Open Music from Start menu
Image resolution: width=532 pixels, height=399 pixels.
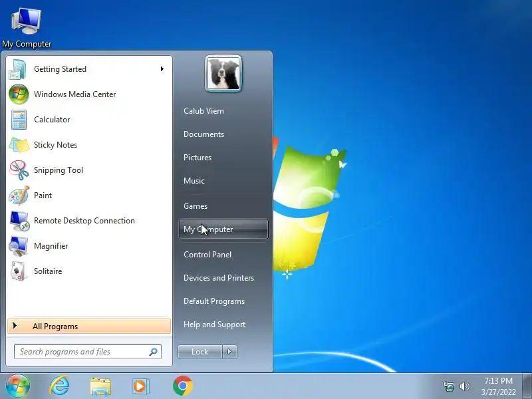click(x=194, y=181)
